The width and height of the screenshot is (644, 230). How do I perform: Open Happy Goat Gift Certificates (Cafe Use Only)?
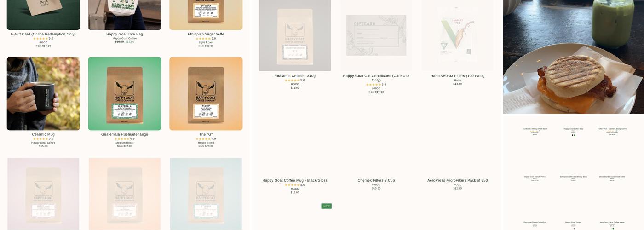(376, 78)
